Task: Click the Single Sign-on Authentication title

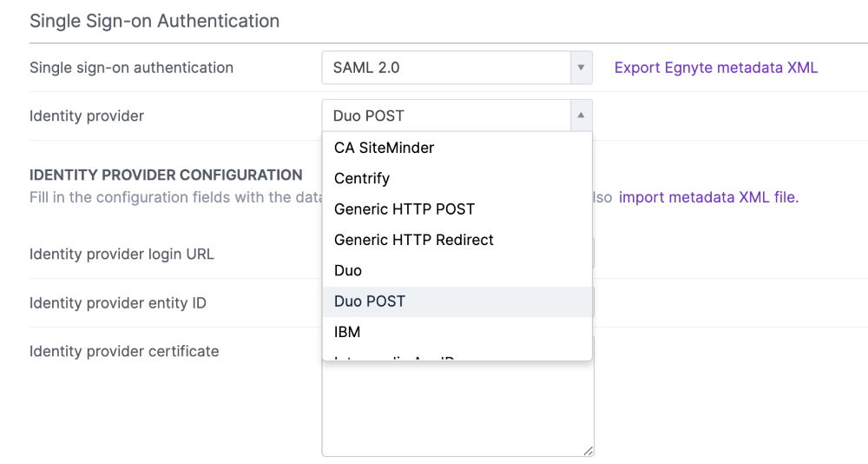Action: (155, 21)
